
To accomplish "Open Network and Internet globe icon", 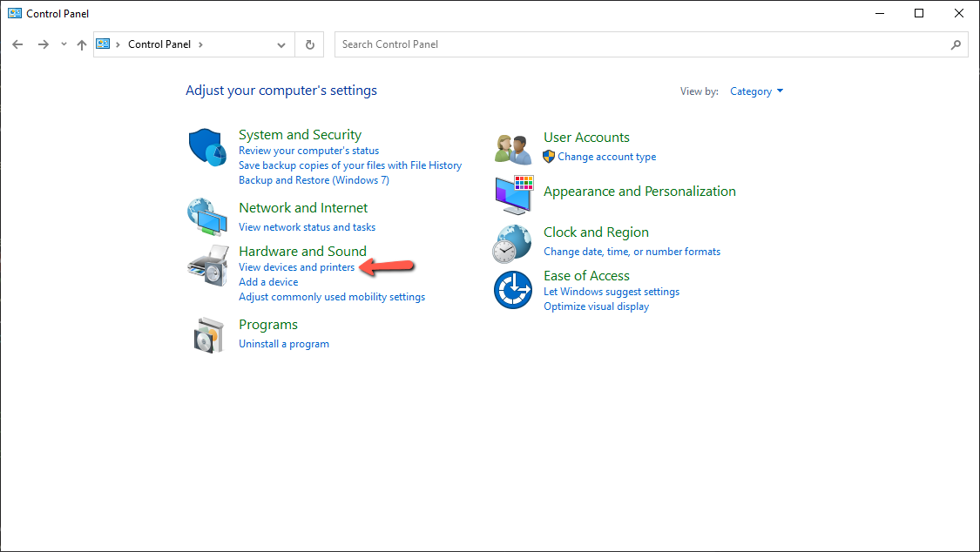I will pyautogui.click(x=206, y=217).
